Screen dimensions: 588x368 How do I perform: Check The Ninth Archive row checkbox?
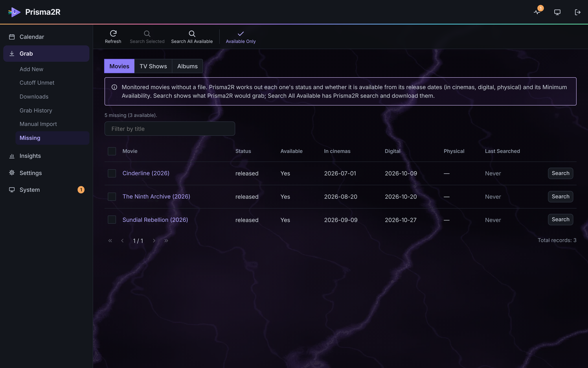pos(112,196)
